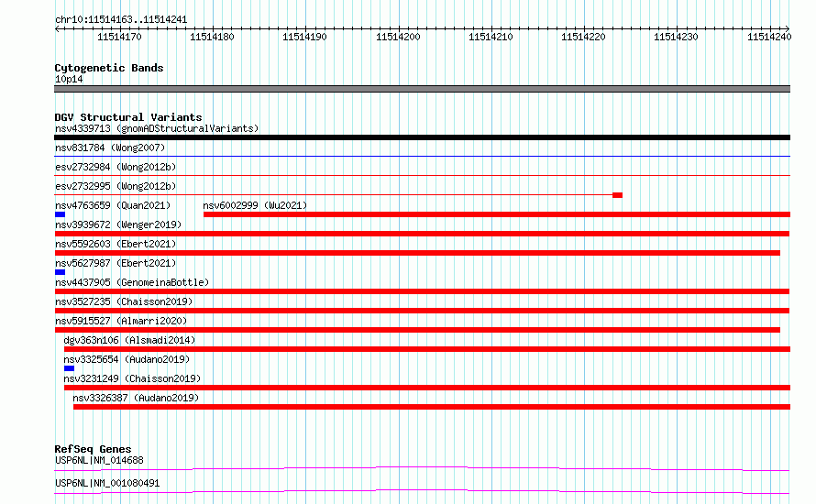Click the small red block on esv2732995
816x504 pixels.
[x=617, y=195]
